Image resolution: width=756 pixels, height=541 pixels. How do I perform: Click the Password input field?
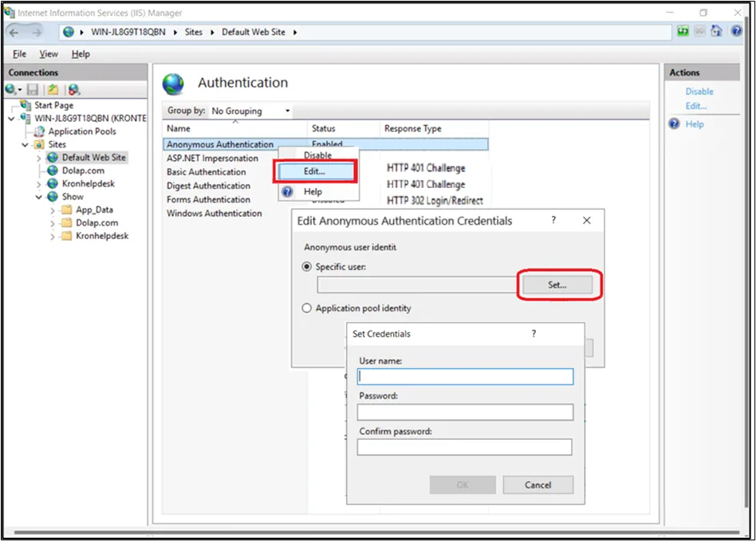click(x=465, y=412)
